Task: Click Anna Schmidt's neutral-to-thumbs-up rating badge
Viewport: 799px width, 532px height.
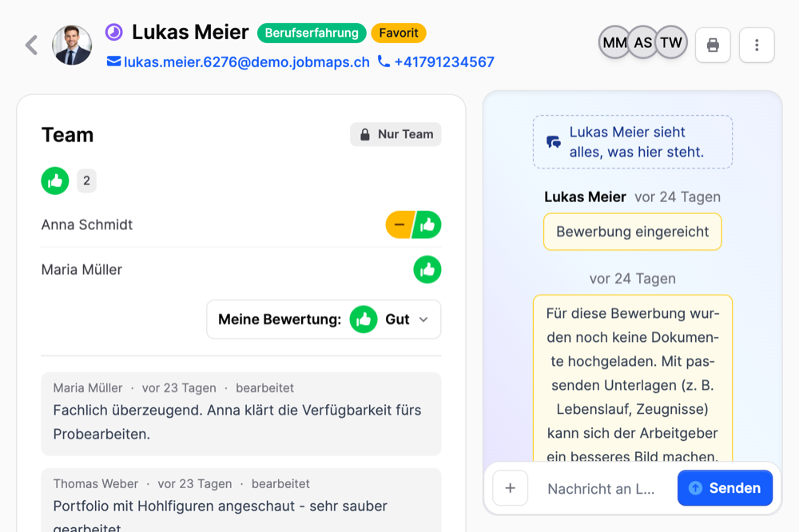Action: click(413, 224)
